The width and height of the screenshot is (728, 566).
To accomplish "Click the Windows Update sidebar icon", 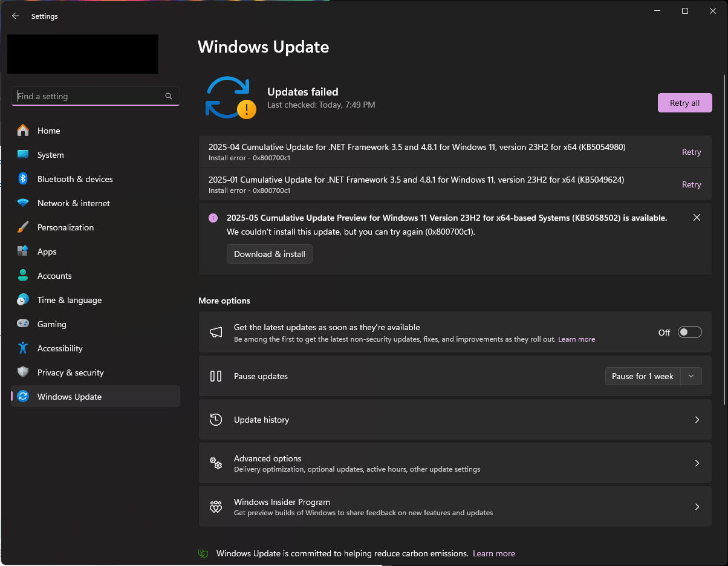I will [23, 397].
